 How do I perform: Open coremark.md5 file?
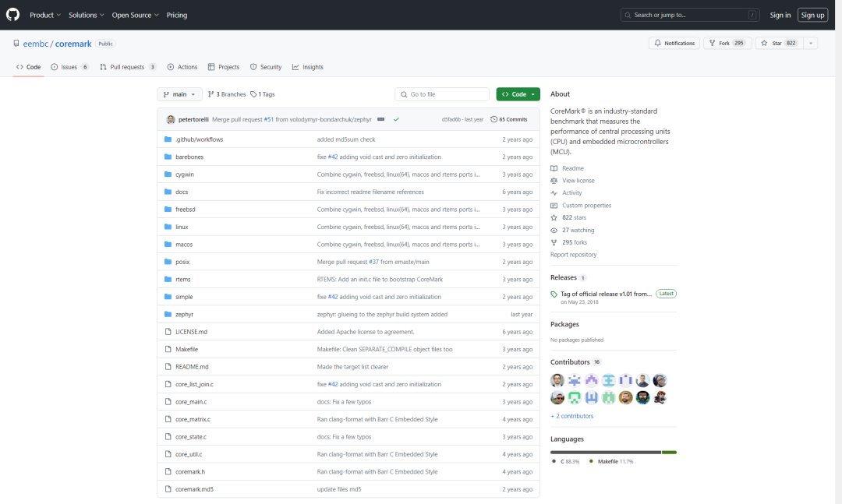(x=194, y=489)
